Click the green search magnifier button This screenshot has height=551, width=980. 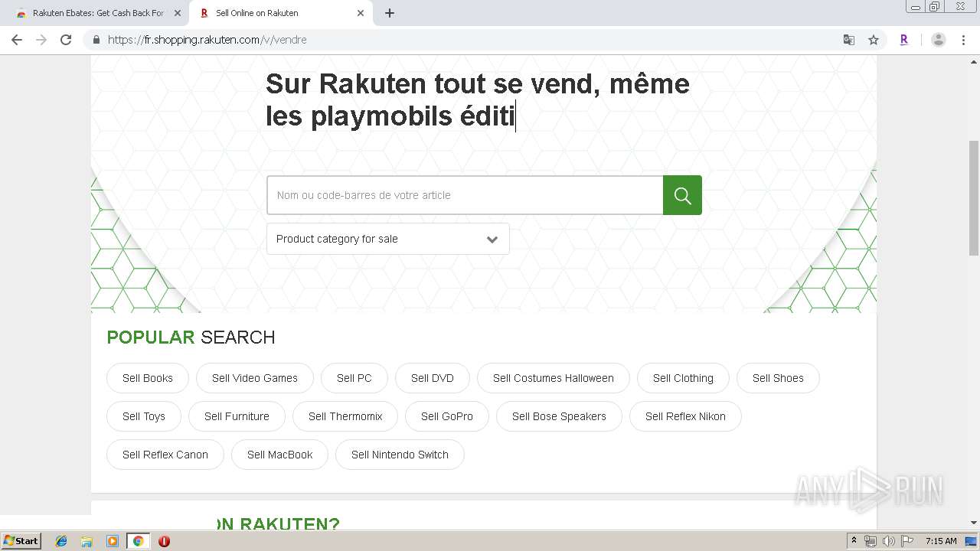682,195
